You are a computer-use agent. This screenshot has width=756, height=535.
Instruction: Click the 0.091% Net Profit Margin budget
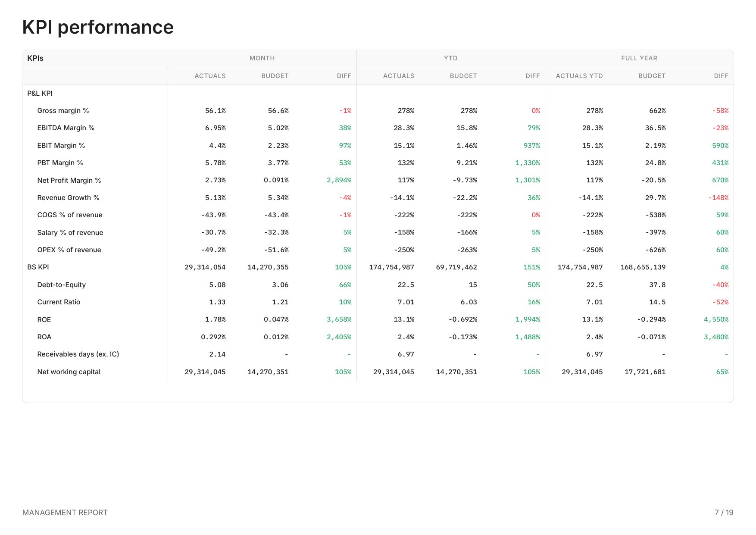click(x=276, y=180)
